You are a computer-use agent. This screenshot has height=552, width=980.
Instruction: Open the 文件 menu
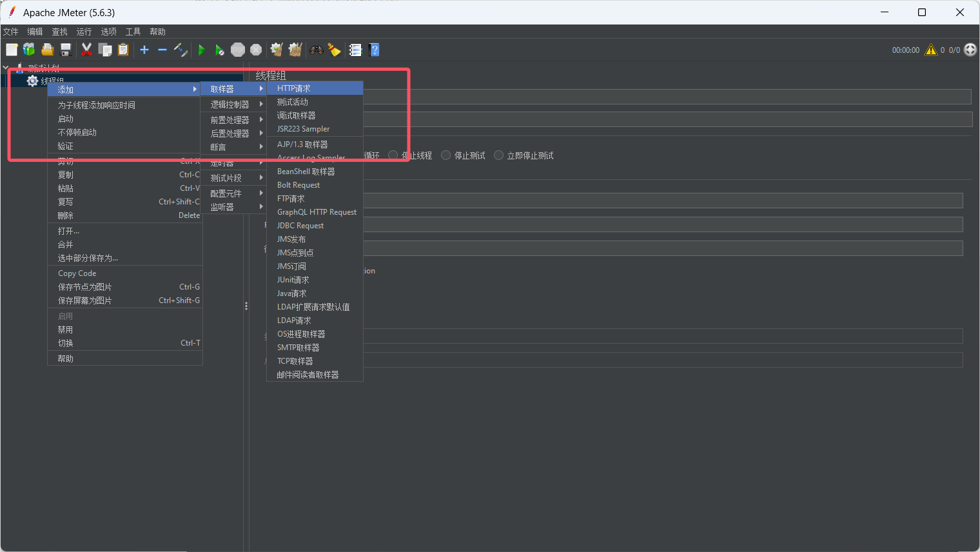click(11, 32)
